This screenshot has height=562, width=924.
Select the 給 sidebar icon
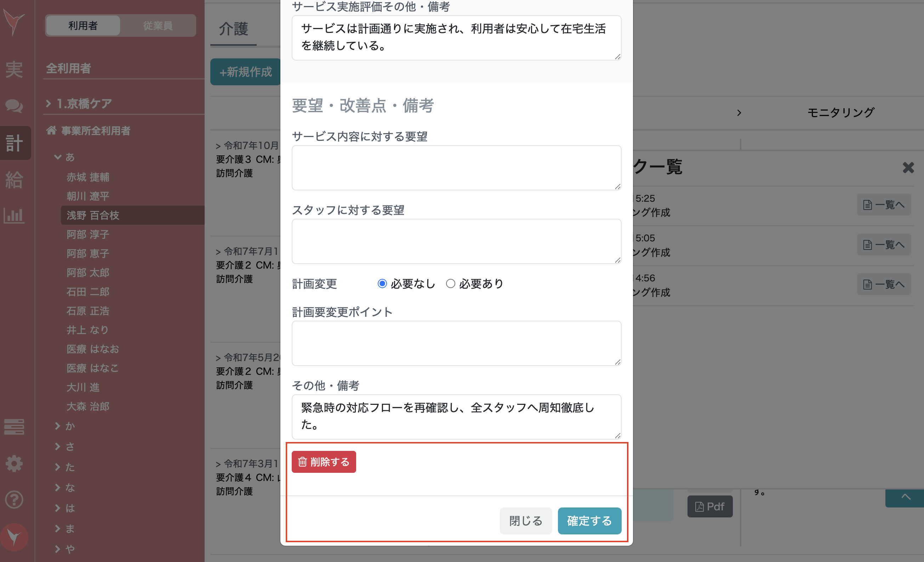(14, 179)
